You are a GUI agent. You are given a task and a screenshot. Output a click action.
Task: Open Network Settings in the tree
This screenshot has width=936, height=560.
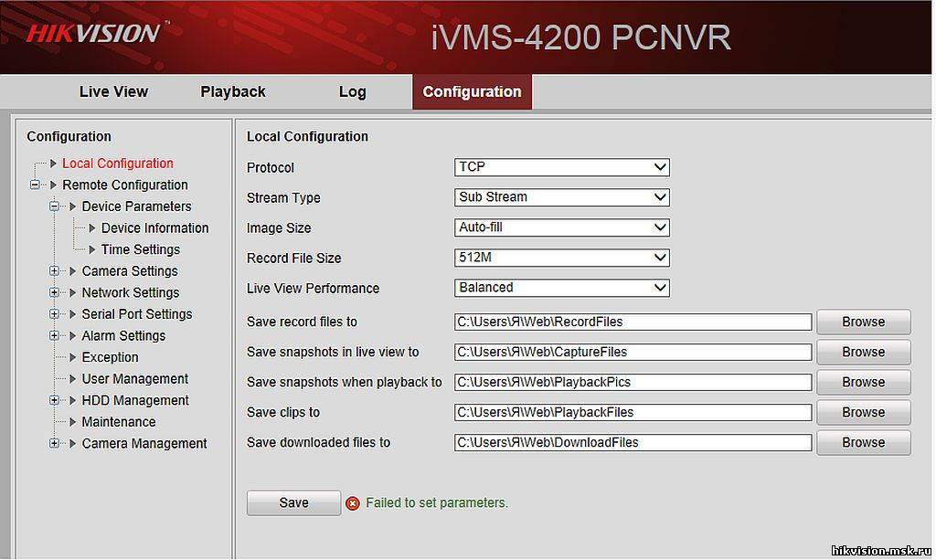coord(130,292)
